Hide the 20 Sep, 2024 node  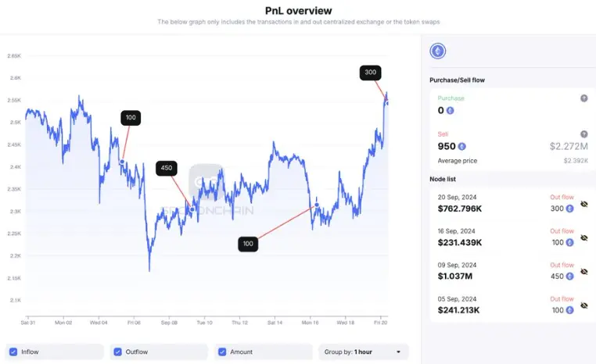tap(583, 205)
